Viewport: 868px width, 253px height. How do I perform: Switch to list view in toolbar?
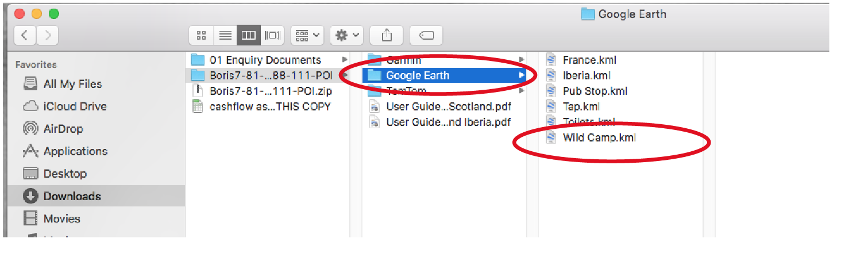(x=225, y=36)
